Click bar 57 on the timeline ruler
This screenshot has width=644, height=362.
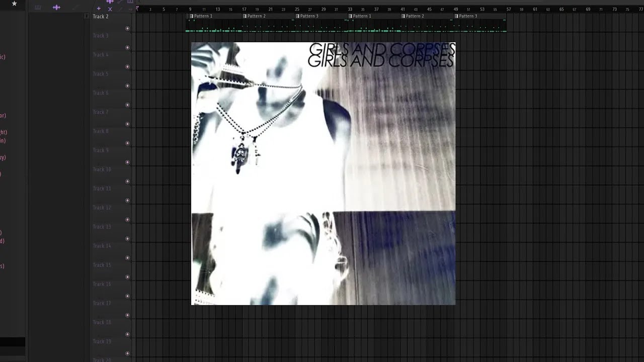coord(508,9)
